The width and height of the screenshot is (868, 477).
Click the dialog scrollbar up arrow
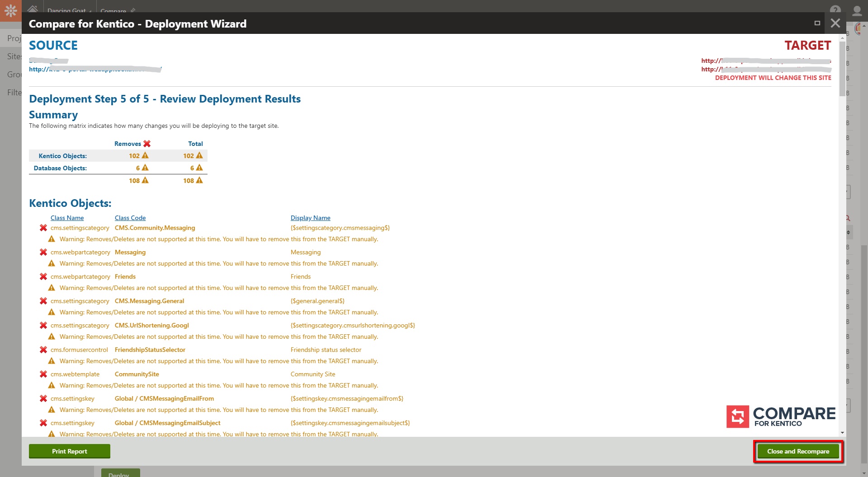[842, 37]
